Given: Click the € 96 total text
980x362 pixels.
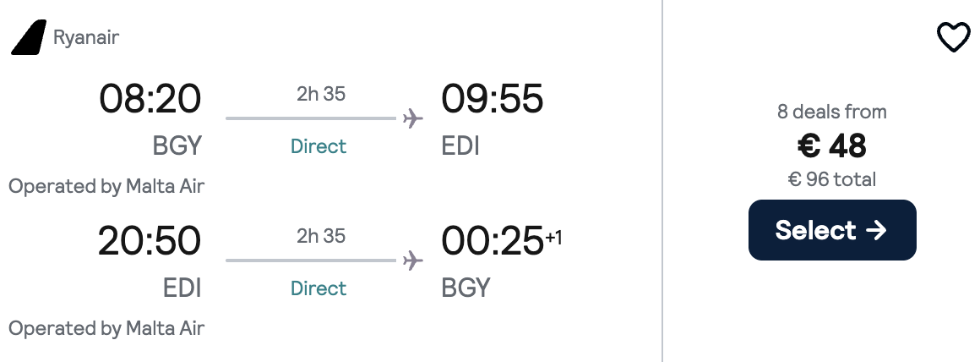Looking at the screenshot, I should point(832,179).
